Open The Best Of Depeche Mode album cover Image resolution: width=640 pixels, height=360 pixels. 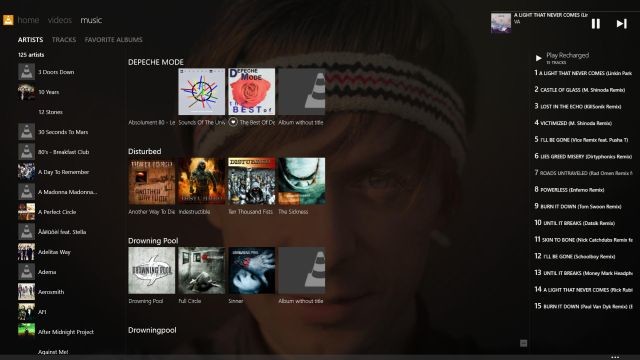click(251, 91)
